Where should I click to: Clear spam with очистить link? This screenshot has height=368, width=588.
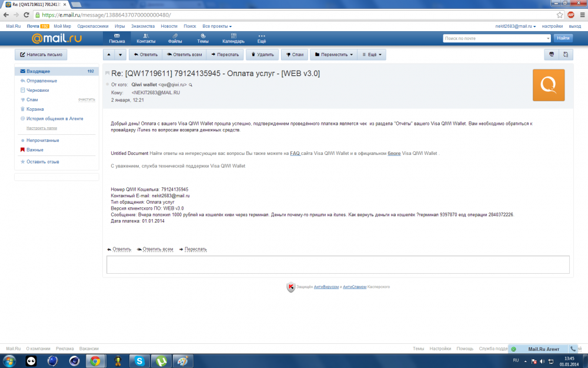point(86,100)
